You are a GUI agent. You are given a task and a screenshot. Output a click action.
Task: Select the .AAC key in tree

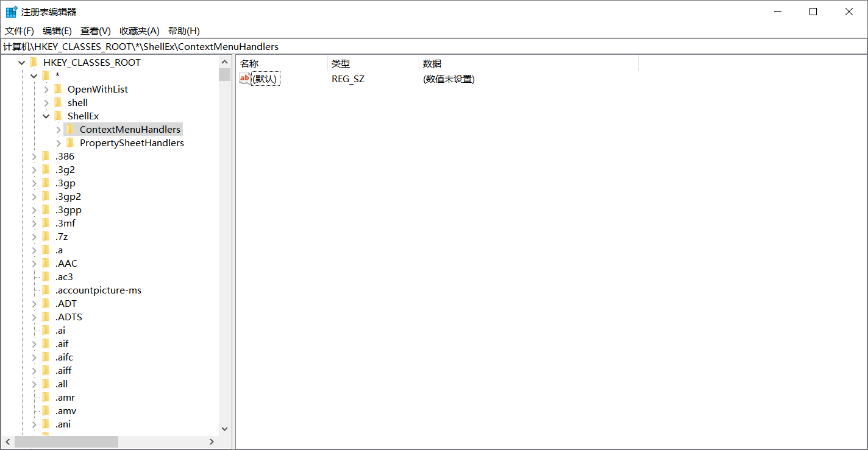pyautogui.click(x=66, y=263)
